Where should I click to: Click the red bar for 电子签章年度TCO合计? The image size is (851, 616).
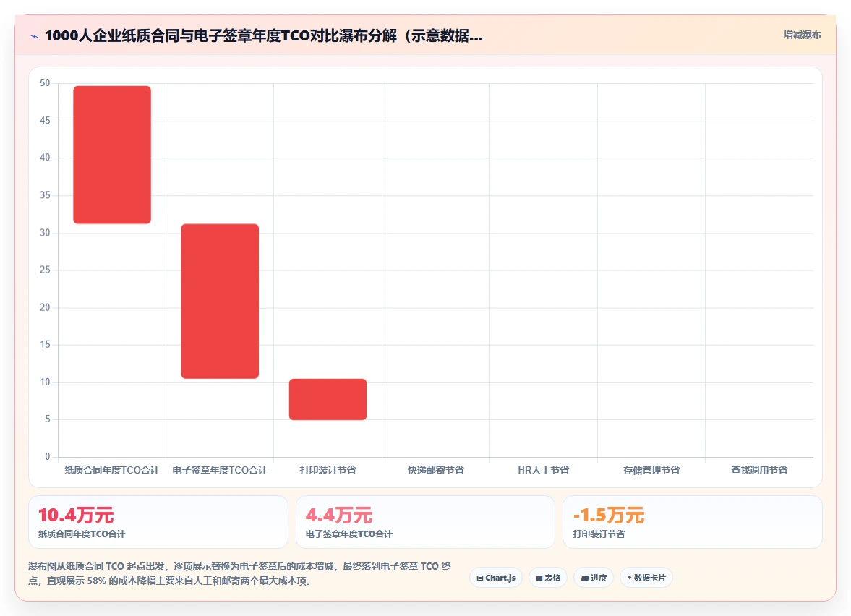click(220, 301)
